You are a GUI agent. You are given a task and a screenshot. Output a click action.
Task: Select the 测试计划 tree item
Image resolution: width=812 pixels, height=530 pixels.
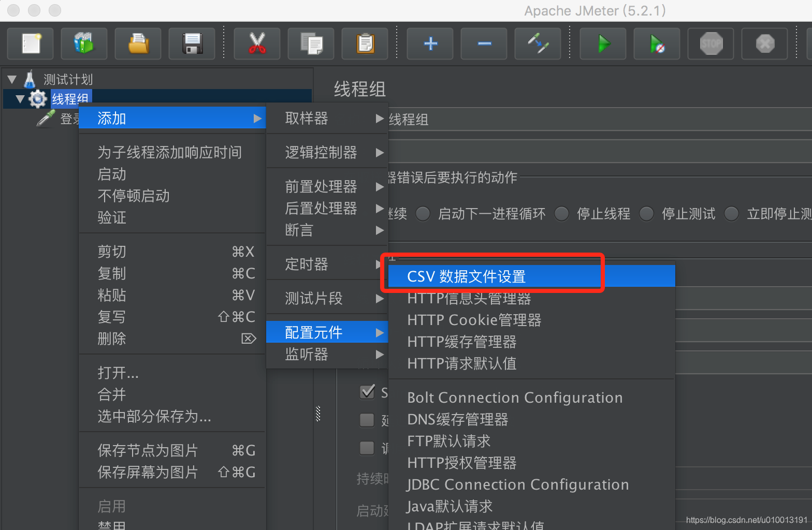point(68,79)
